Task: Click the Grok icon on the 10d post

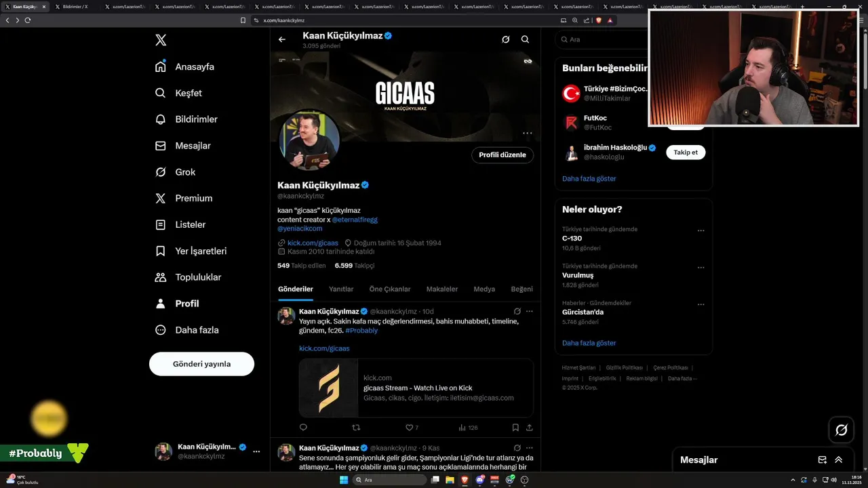Action: (x=517, y=312)
